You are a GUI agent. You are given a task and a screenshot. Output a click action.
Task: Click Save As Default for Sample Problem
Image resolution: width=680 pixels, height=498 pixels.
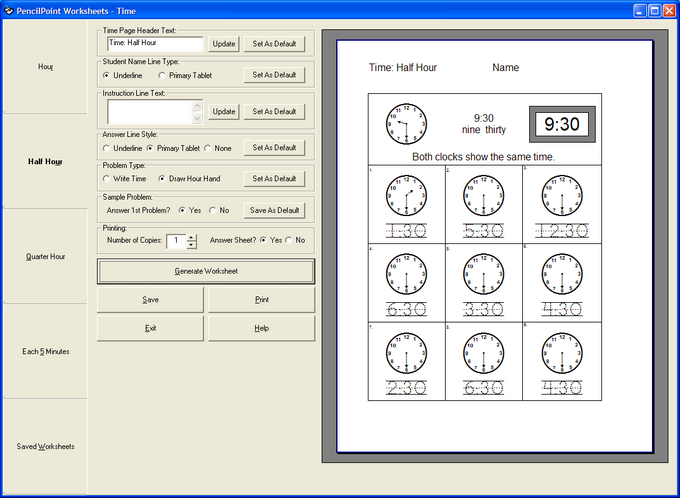(274, 211)
